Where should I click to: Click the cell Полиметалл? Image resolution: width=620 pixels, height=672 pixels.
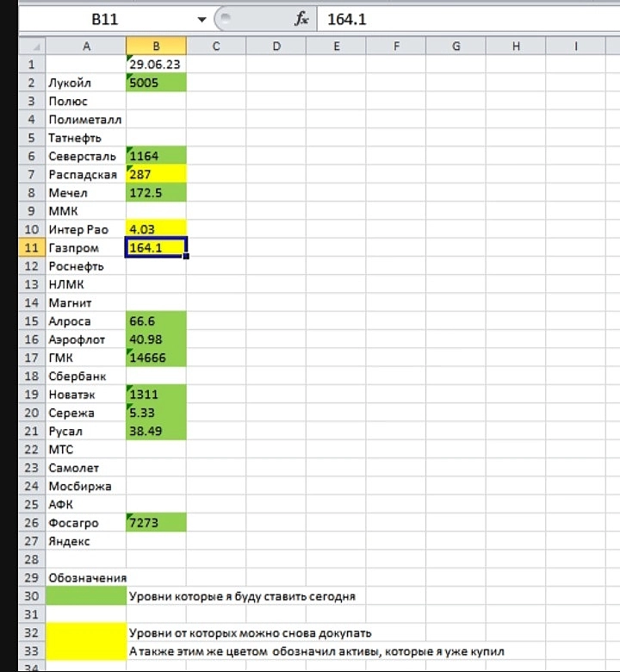point(86,119)
